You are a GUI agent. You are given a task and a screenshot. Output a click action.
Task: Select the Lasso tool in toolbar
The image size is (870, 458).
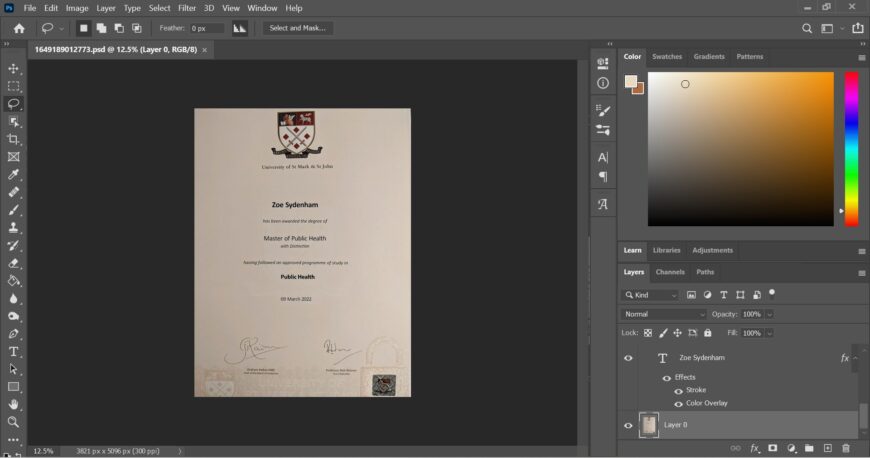(x=13, y=104)
